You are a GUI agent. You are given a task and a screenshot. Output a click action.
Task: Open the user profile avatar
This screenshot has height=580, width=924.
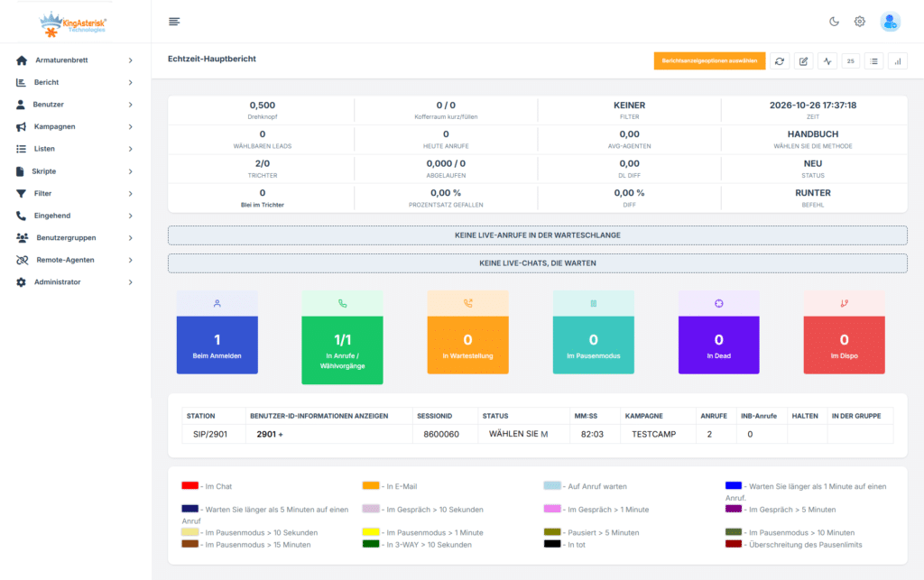891,22
